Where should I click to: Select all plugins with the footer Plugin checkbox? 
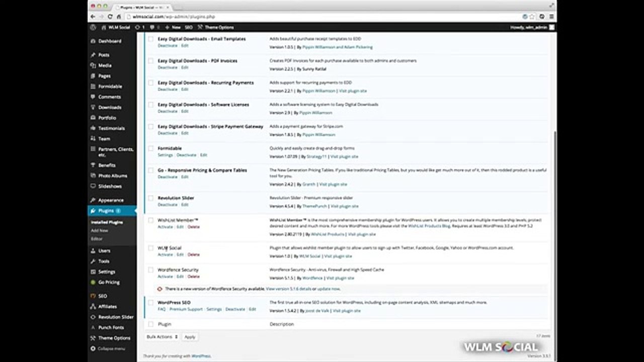point(150,324)
